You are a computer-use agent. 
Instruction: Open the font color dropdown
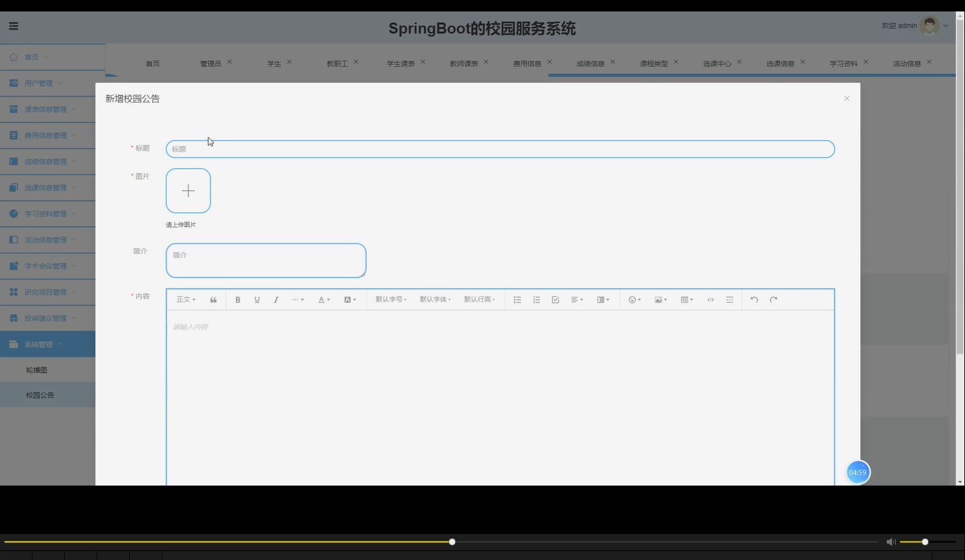coord(324,300)
